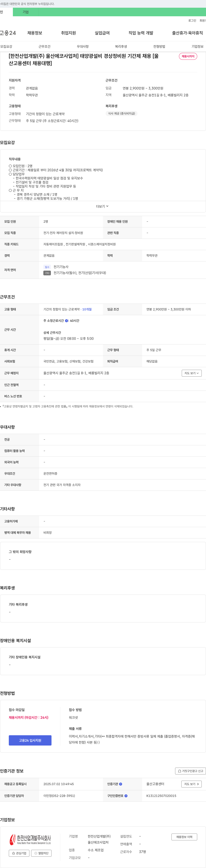This screenshot has width=206, height=868.
Task: Open 지도 보기 dropdown for 근무 예정지
Action: click(x=191, y=373)
